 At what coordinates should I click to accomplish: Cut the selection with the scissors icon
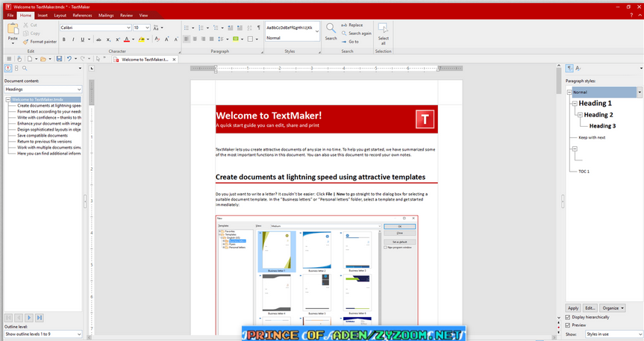[x=26, y=25]
